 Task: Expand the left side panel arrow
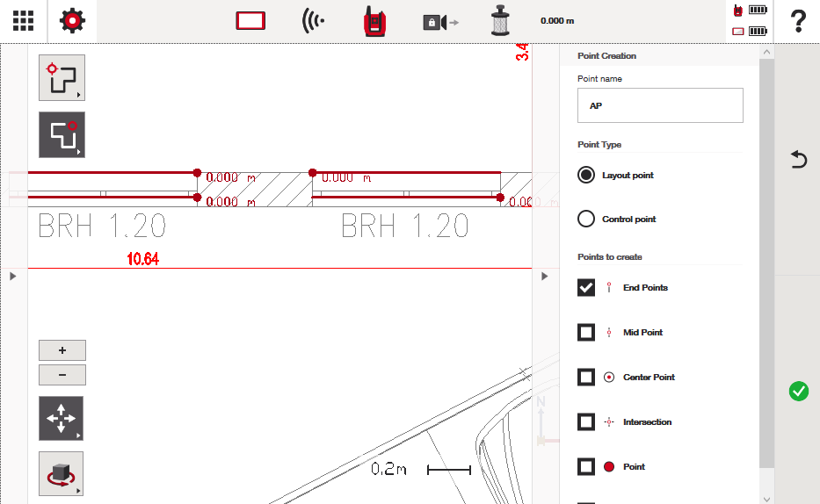13,276
